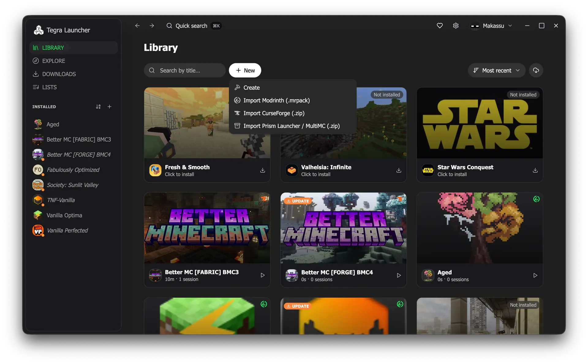Image resolution: width=588 pixels, height=364 pixels.
Task: Select Create from the New menu
Action: click(292, 87)
